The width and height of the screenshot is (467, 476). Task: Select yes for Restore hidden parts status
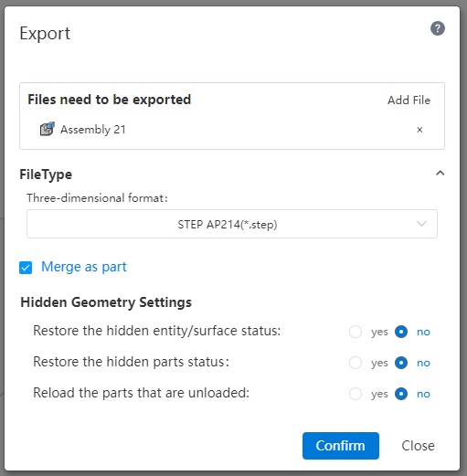[x=356, y=363]
